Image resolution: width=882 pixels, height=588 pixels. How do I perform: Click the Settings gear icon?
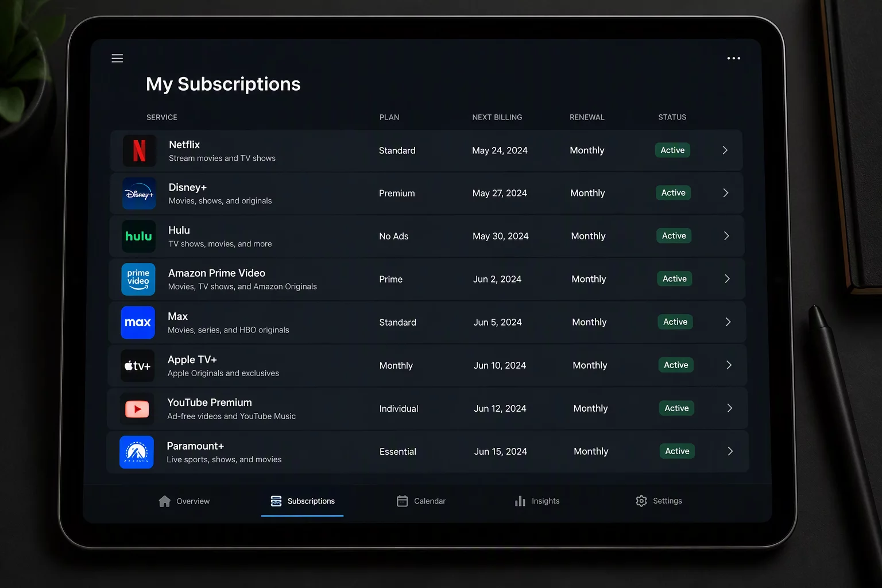click(641, 501)
